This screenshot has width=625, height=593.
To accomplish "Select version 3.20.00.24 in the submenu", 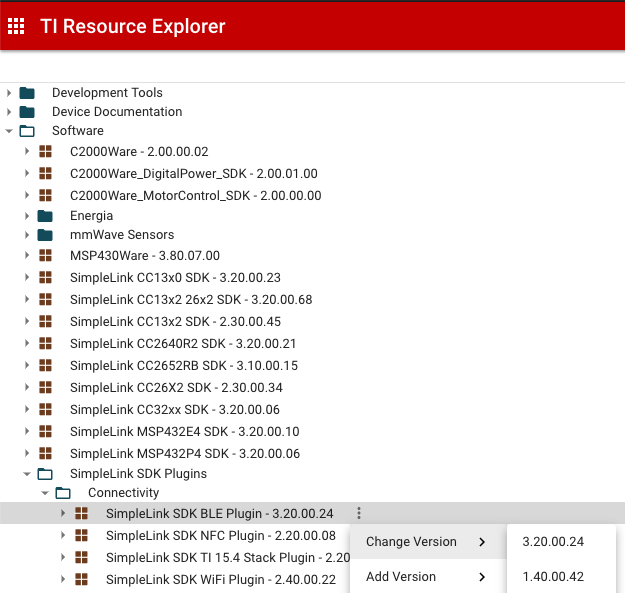I will tap(561, 542).
